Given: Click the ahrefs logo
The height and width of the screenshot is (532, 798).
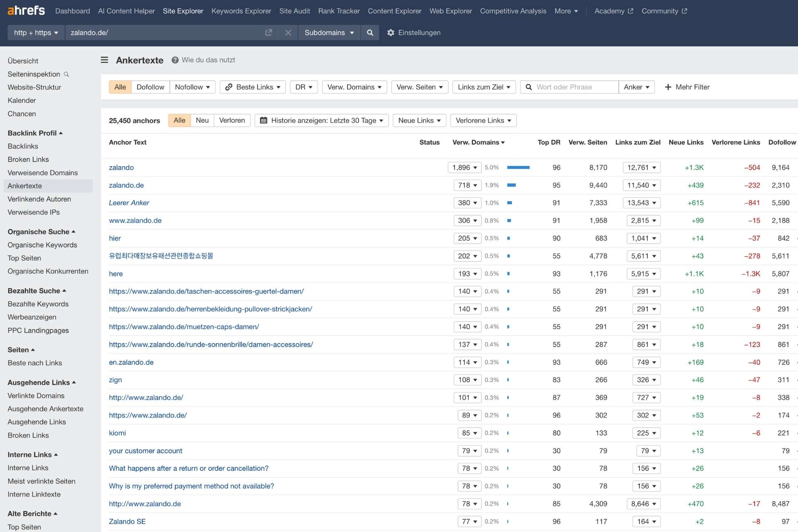Looking at the screenshot, I should click(x=26, y=10).
